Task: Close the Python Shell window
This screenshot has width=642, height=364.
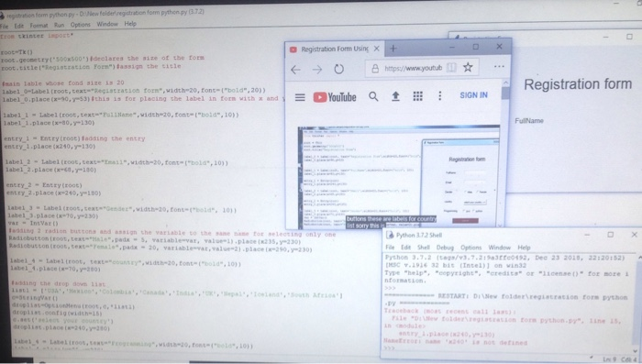Action: 634,235
